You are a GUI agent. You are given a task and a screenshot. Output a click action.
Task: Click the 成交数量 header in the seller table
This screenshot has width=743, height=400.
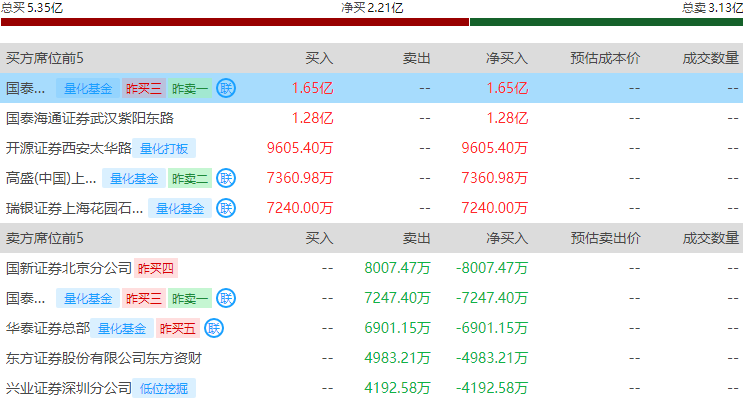710,238
